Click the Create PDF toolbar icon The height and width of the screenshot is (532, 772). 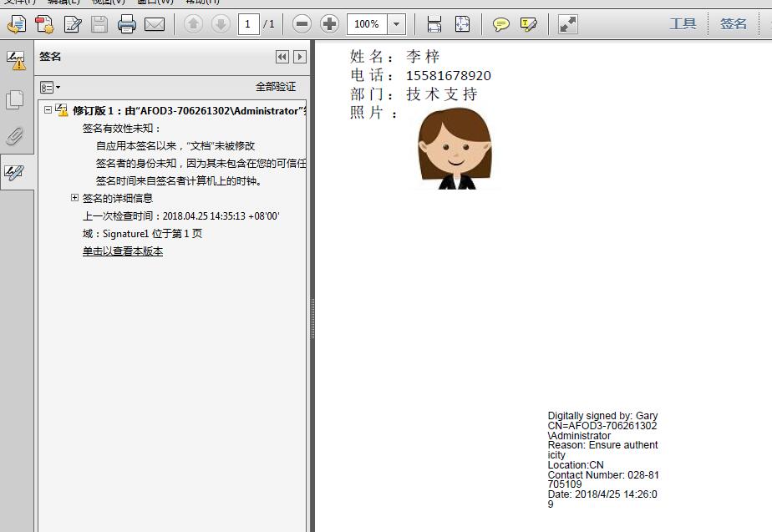point(17,24)
